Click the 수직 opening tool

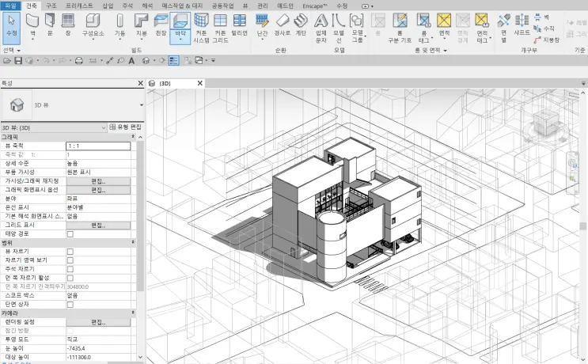[544, 28]
